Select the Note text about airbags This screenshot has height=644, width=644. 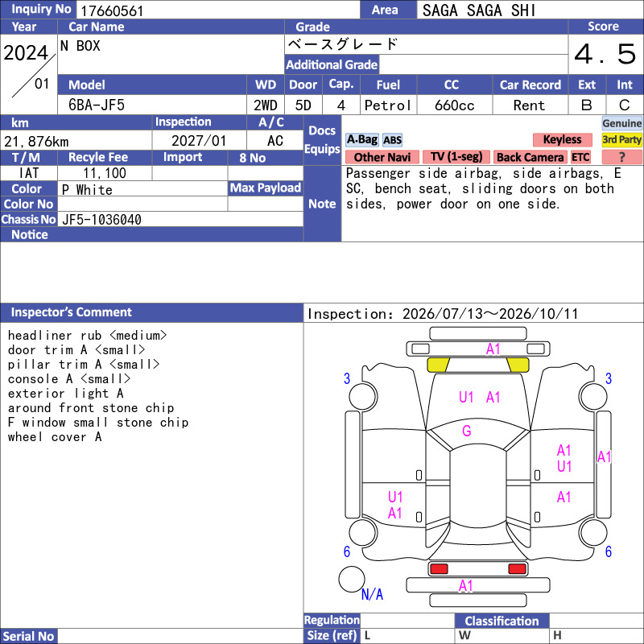click(483, 188)
